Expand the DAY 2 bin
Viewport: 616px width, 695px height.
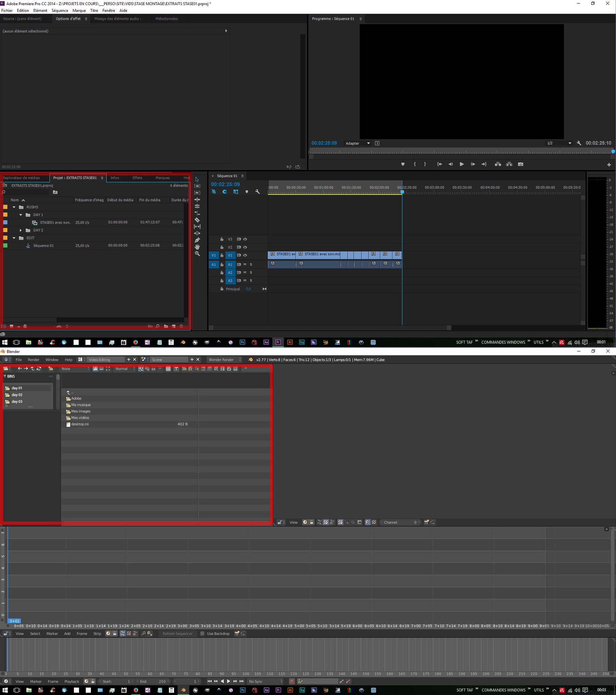point(21,230)
